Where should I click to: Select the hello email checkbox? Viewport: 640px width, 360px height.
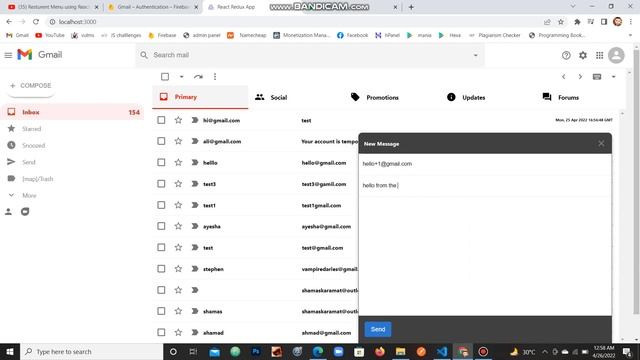tap(161, 162)
